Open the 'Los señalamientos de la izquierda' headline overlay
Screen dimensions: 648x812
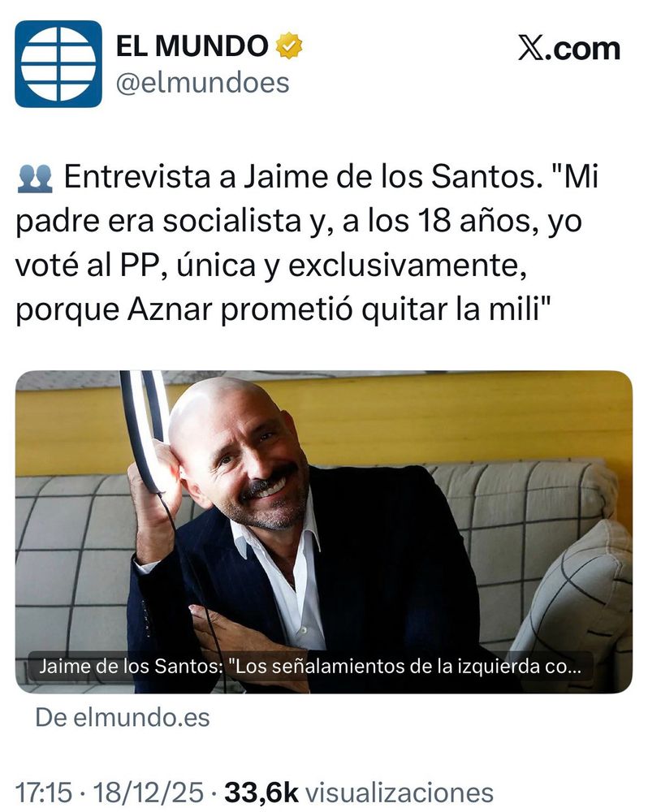point(309,667)
